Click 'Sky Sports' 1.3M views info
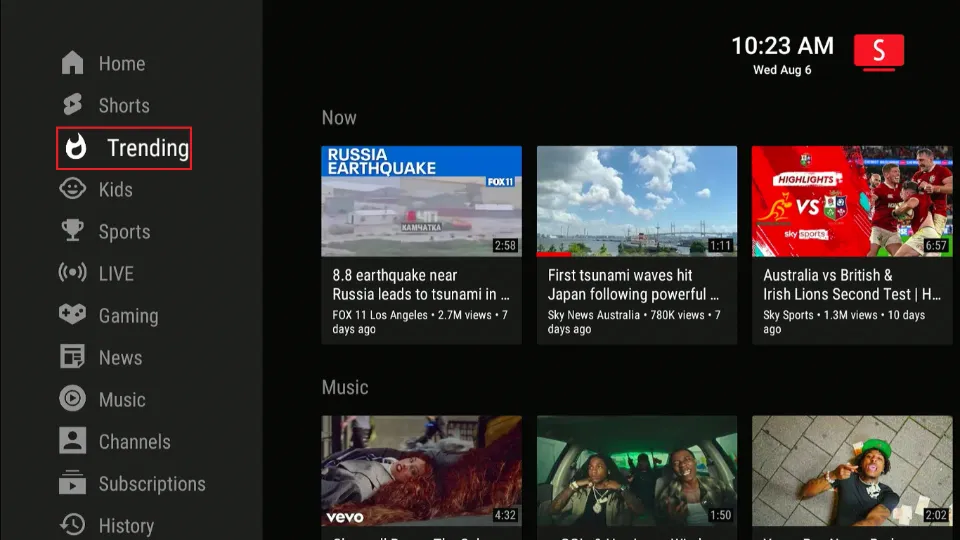This screenshot has height=540, width=960. point(844,322)
